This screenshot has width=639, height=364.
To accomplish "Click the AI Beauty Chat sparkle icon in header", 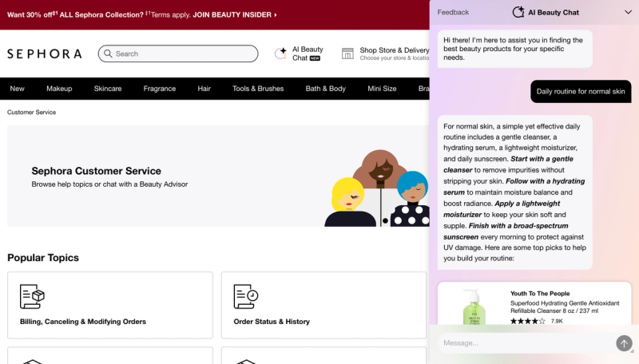I will coord(280,53).
